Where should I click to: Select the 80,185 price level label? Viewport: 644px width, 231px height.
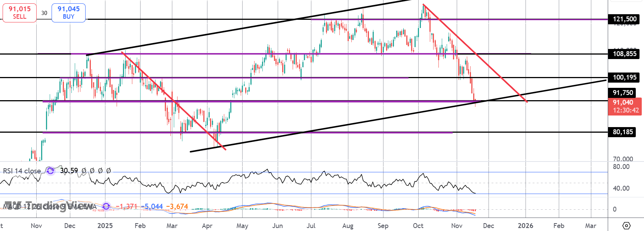point(623,132)
